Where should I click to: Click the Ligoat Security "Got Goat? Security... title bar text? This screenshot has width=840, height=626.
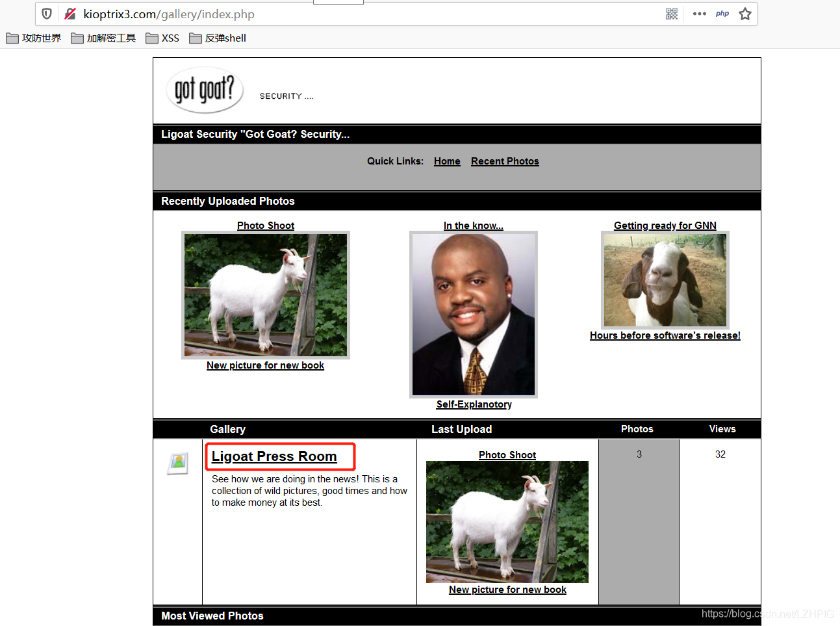click(255, 135)
